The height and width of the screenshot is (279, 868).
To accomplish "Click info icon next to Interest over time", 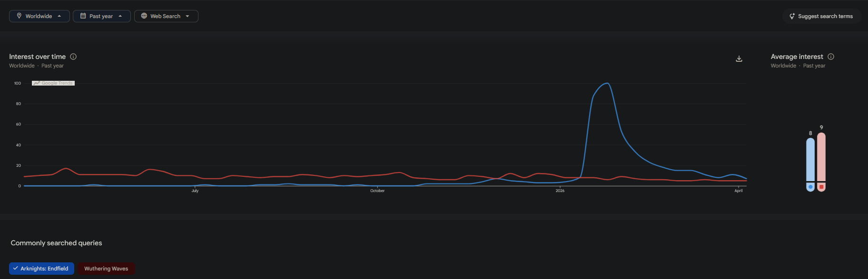I will coord(73,57).
